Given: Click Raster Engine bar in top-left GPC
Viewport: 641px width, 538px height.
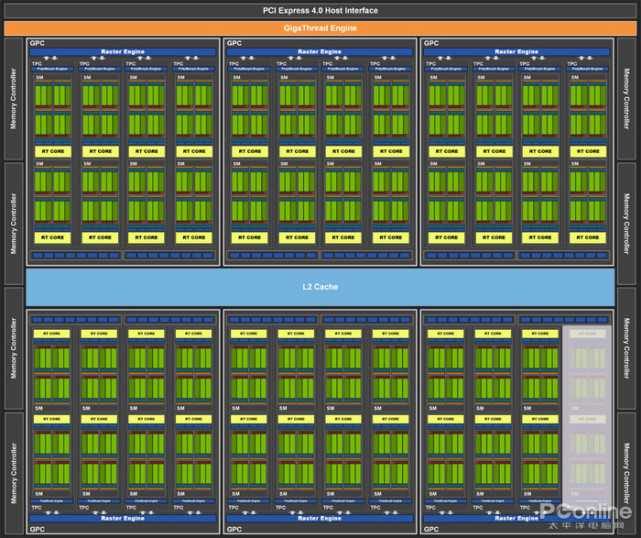Looking at the screenshot, I should pos(123,51).
